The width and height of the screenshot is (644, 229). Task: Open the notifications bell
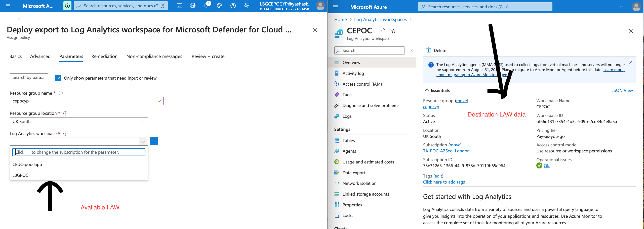206,6
